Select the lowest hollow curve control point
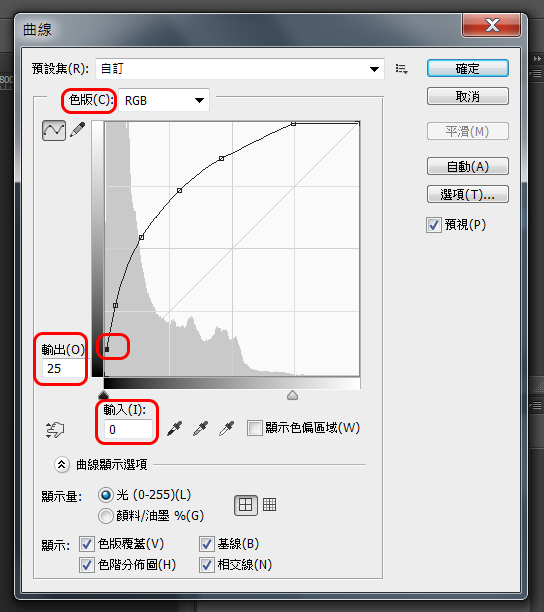The height and width of the screenshot is (612, 544). 115,306
